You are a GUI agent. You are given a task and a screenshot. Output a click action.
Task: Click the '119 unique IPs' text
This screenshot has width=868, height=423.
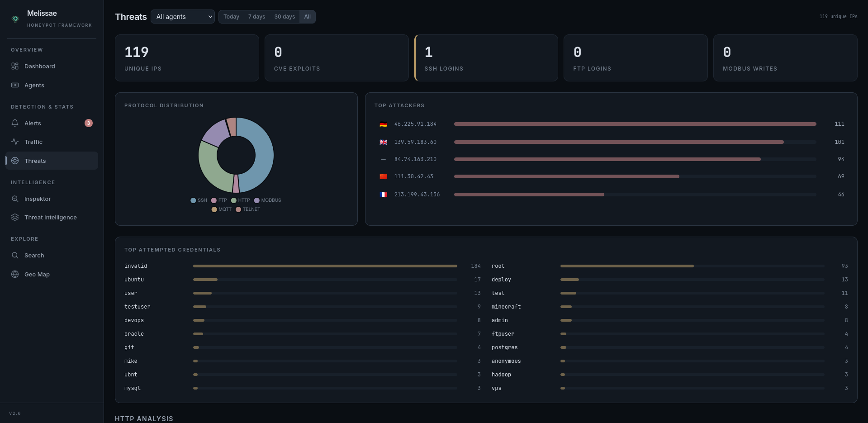(x=838, y=17)
